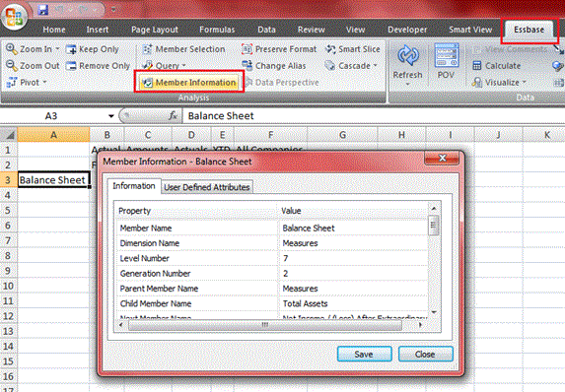The image size is (565, 392).
Task: Click the Change Alias icon
Action: (x=247, y=66)
